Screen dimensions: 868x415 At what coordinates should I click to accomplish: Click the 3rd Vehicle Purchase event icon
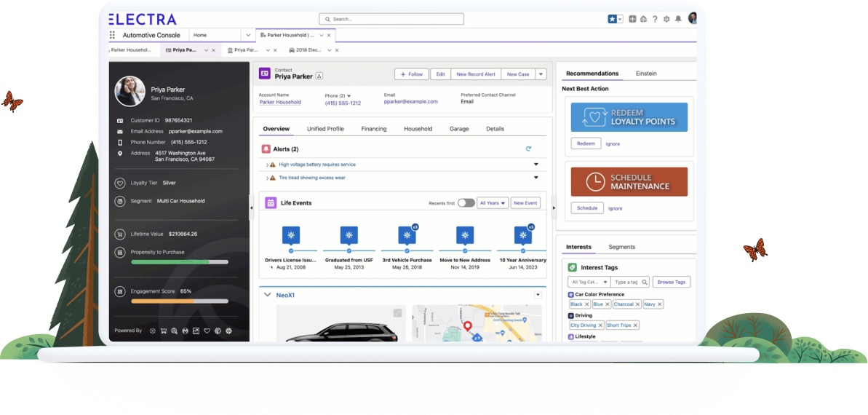click(407, 235)
